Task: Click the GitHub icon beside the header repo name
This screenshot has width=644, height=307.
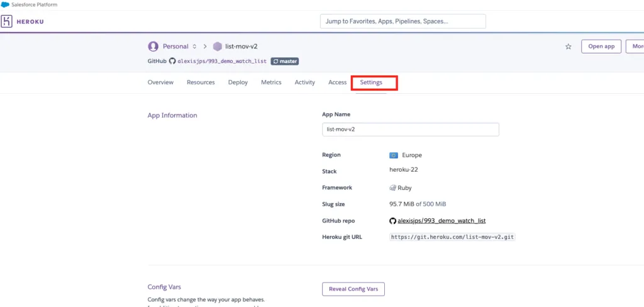Action: (172, 61)
